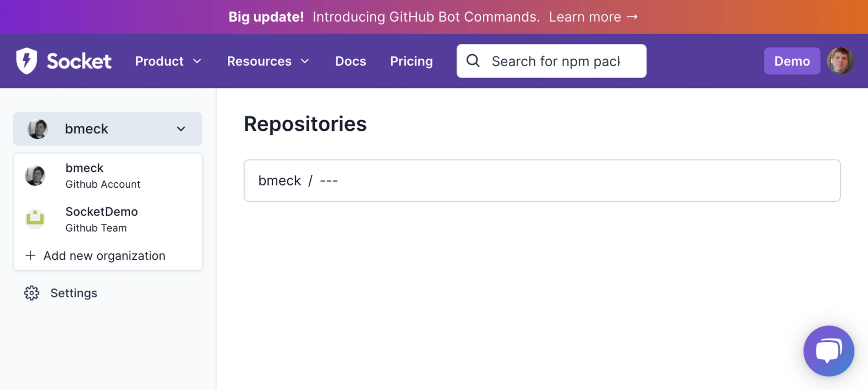Follow the Learn more banner link

click(593, 17)
